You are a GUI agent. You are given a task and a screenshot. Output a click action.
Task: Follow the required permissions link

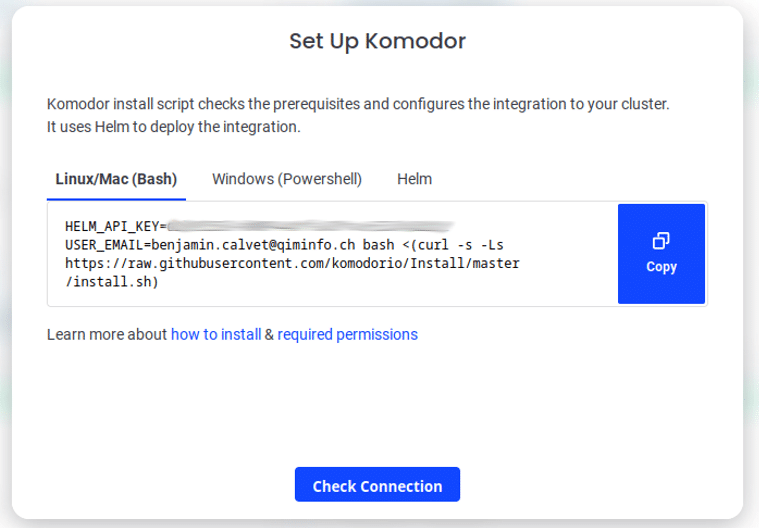click(348, 334)
